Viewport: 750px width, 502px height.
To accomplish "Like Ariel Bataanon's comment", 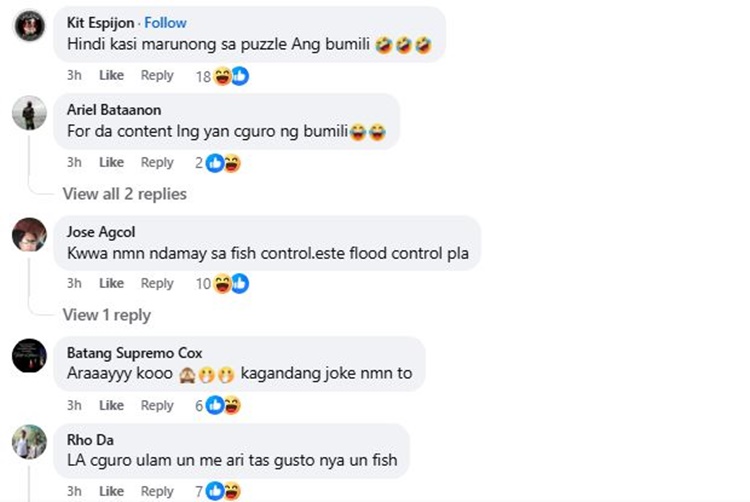I will pos(111,162).
